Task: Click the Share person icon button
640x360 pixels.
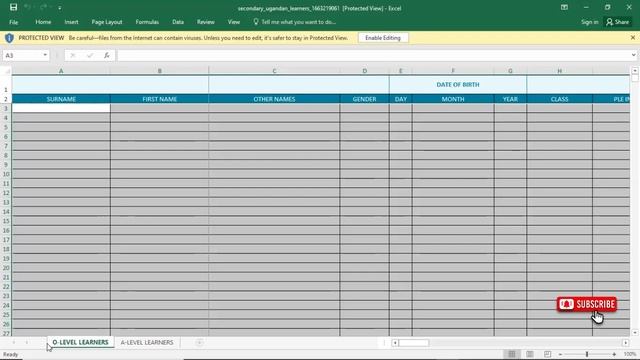Action: coord(618,22)
